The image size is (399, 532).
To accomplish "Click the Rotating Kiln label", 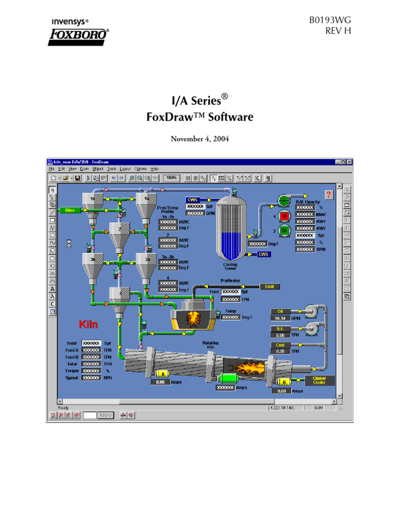I will tap(210, 345).
